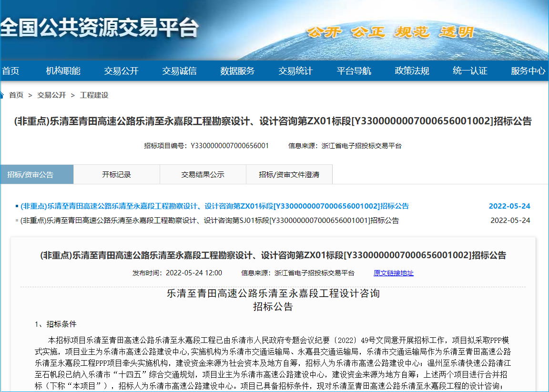This screenshot has height=392, width=549.
Task: Open the 平台导航 menu item
Action: [354, 71]
